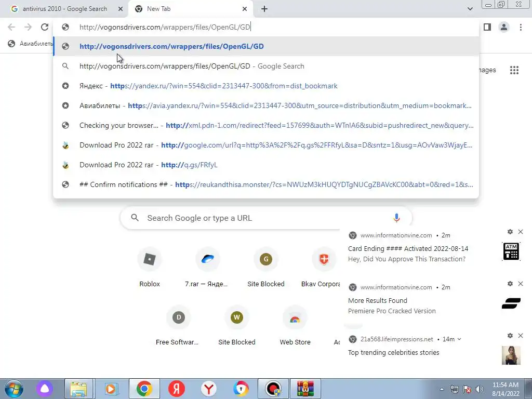The width and height of the screenshot is (532, 399).
Task: Dismiss the trending celebrities notification
Action: point(521,336)
